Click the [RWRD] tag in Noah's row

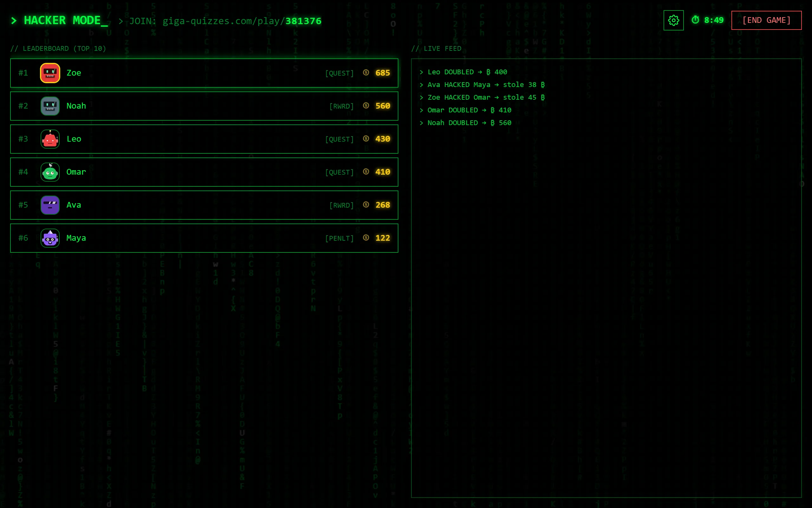pyautogui.click(x=341, y=106)
